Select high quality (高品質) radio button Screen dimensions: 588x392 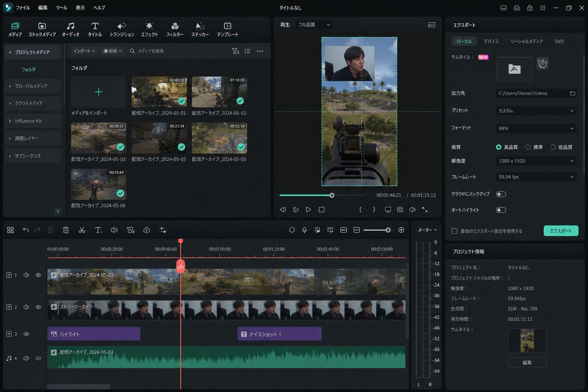click(498, 147)
